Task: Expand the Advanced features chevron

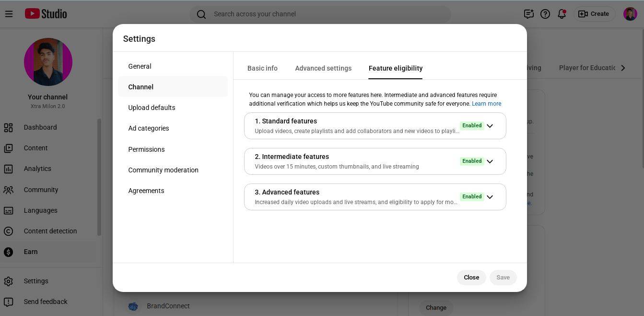Action: tap(490, 197)
